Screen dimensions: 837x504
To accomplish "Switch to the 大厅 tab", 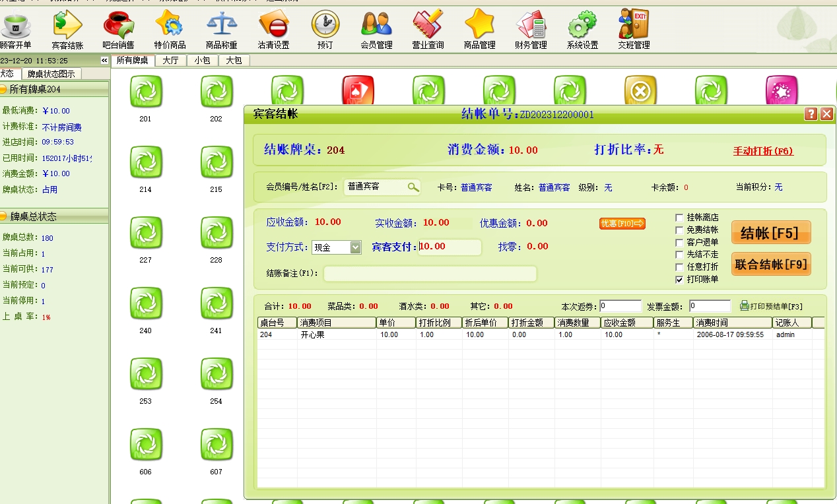I will point(170,61).
